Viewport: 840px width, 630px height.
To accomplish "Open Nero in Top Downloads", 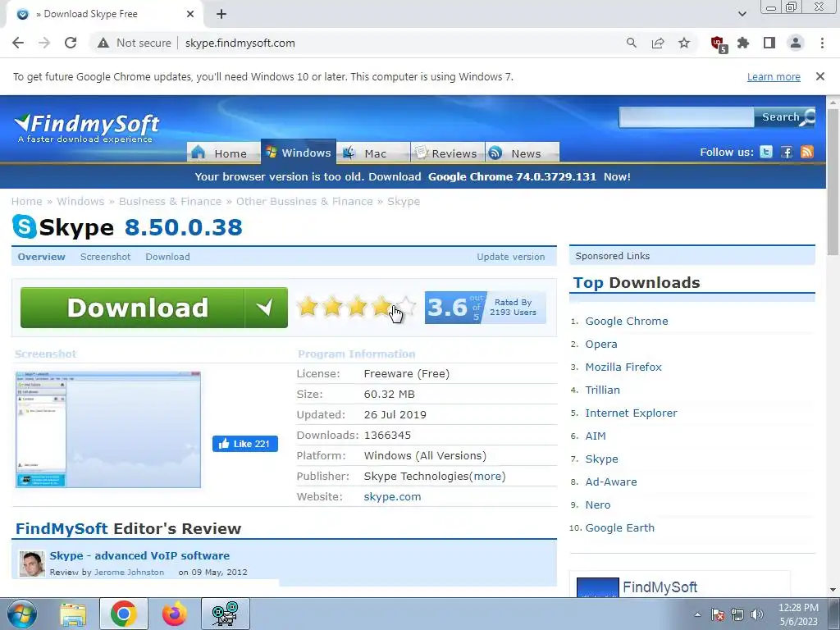I will click(597, 504).
